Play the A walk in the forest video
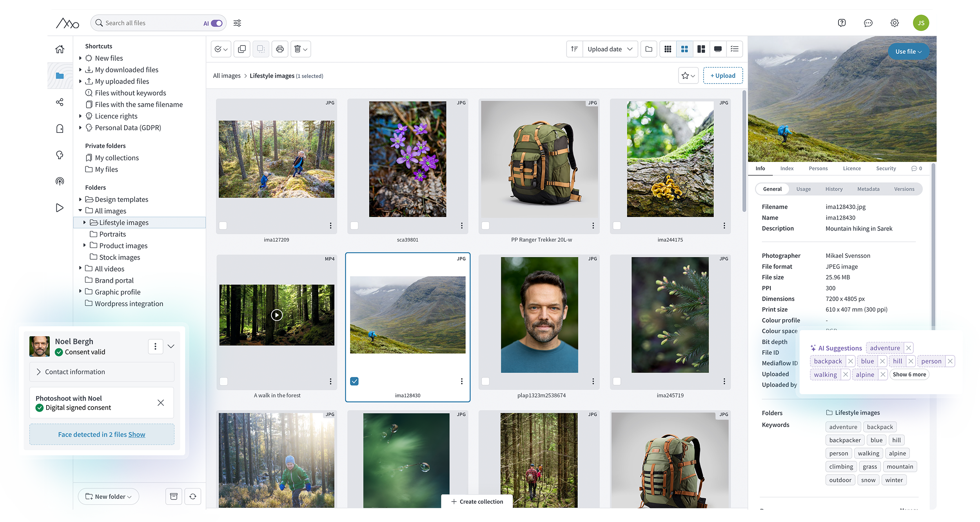980x522 pixels. pos(277,315)
